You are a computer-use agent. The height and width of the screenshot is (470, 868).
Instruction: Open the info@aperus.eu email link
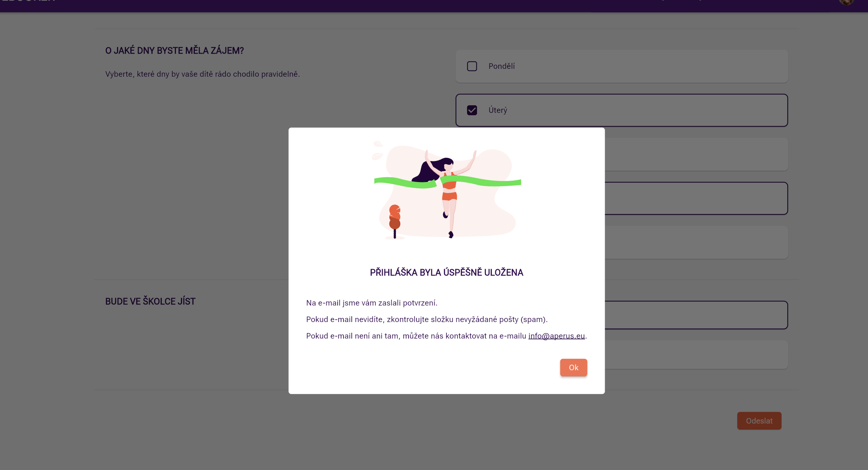[x=557, y=336]
